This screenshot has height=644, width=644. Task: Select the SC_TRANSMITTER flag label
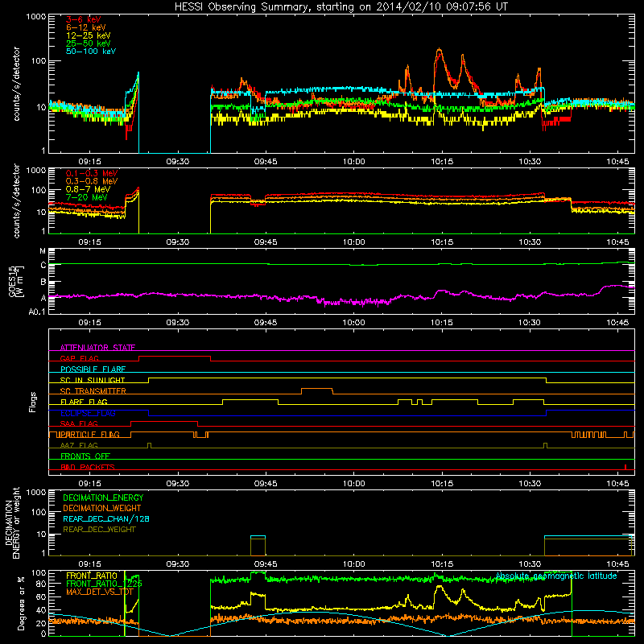(x=93, y=391)
